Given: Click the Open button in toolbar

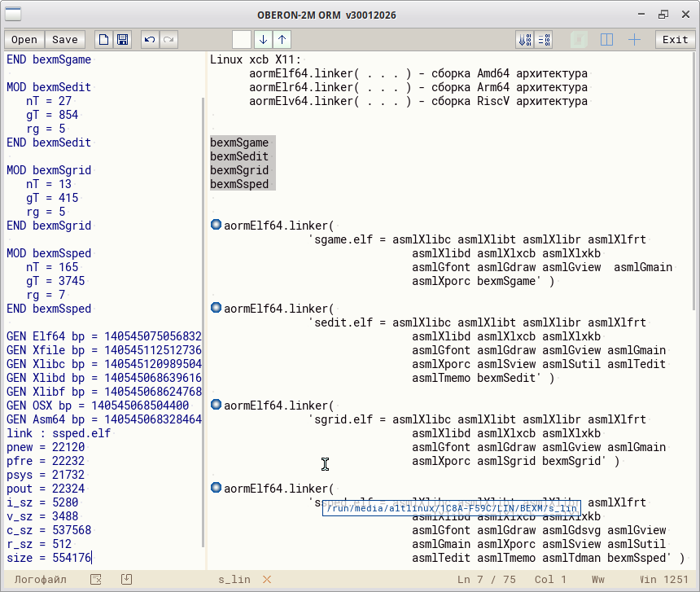Looking at the screenshot, I should [24, 39].
